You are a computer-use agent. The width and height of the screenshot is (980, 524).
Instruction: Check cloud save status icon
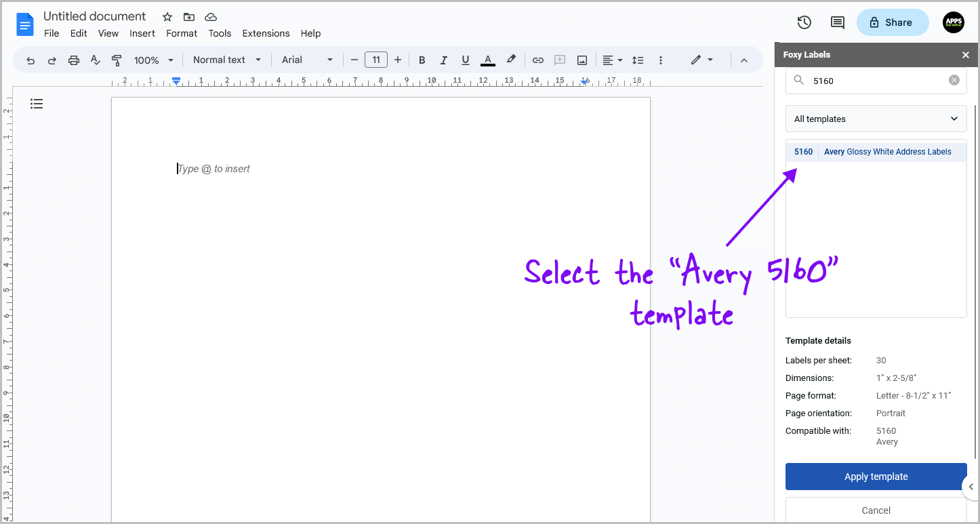click(x=211, y=17)
